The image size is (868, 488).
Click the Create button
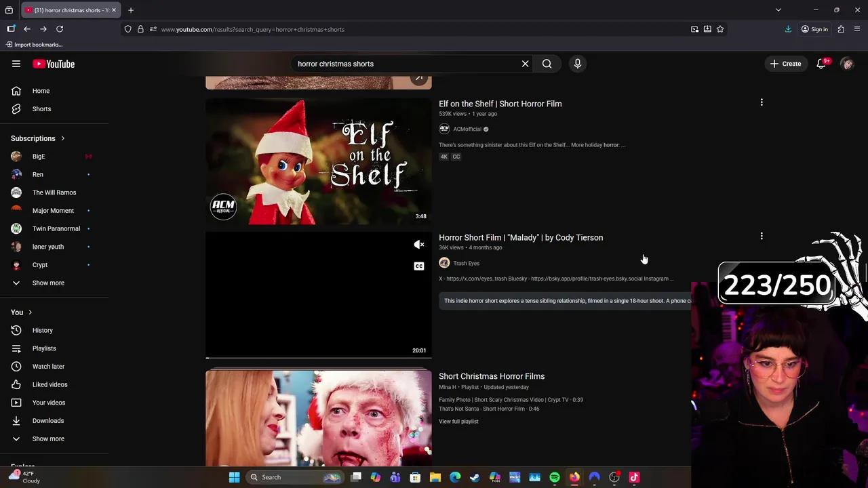coord(785,64)
